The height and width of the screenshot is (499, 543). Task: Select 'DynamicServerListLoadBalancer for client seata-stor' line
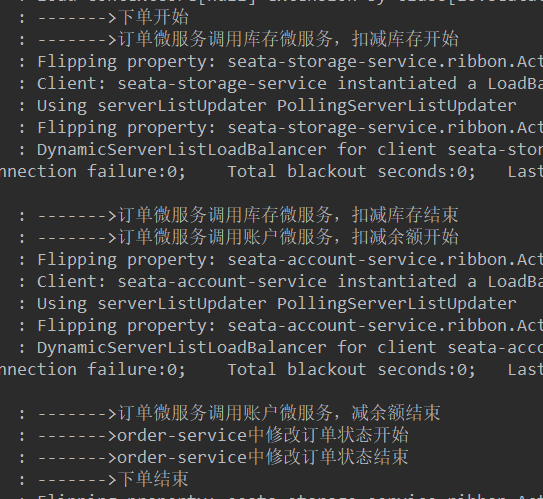coord(281,150)
